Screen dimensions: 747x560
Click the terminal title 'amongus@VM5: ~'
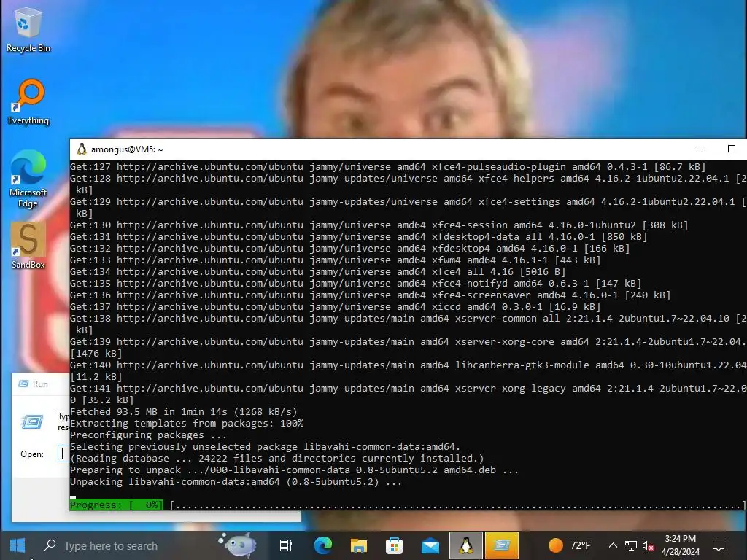pos(127,149)
